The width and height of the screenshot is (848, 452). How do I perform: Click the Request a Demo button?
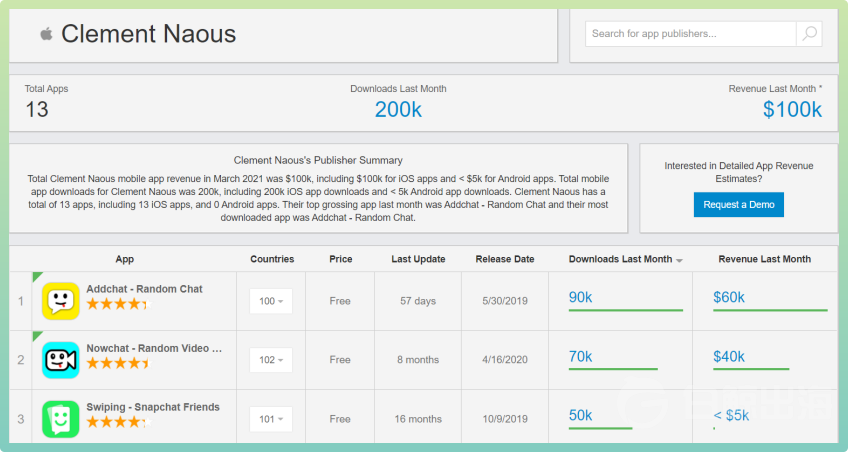pyautogui.click(x=739, y=204)
